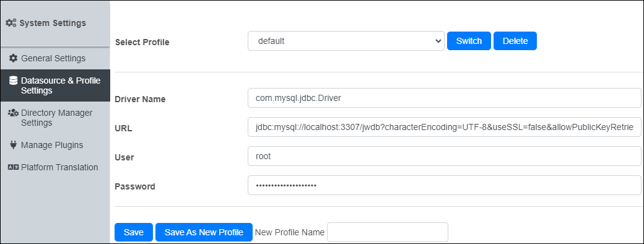Focus the Driver Name input field
Viewport: 644px width, 244px height.
point(445,98)
